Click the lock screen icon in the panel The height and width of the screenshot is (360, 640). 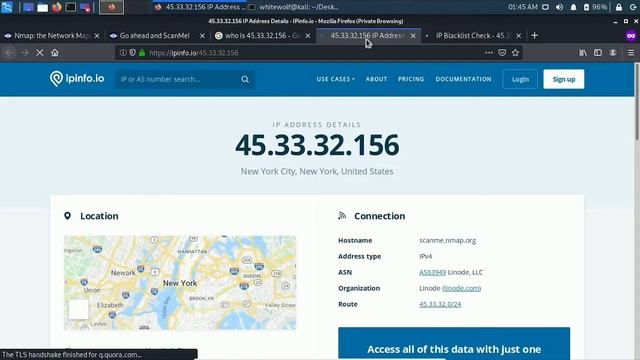(619, 7)
